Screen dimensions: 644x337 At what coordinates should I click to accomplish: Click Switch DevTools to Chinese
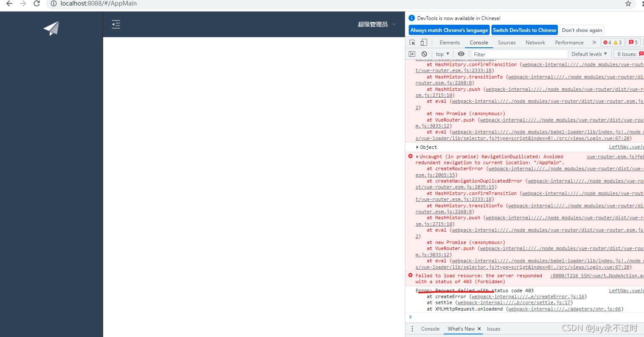pyautogui.click(x=525, y=30)
